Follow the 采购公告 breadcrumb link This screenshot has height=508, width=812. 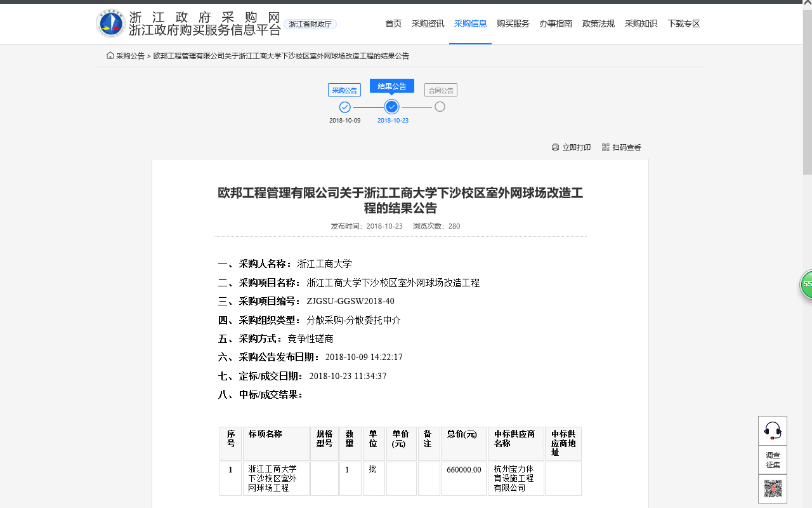pyautogui.click(x=130, y=55)
